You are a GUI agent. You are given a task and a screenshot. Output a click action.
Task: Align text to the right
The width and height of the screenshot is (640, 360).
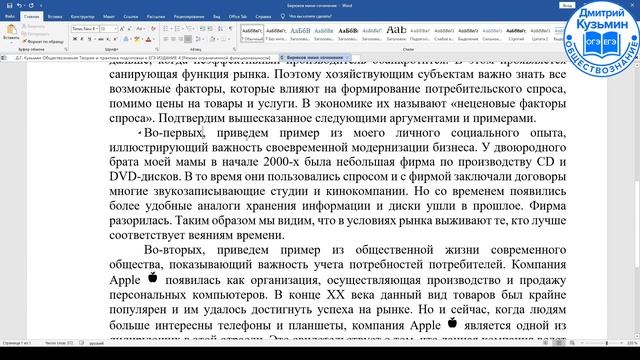[x=180, y=39]
